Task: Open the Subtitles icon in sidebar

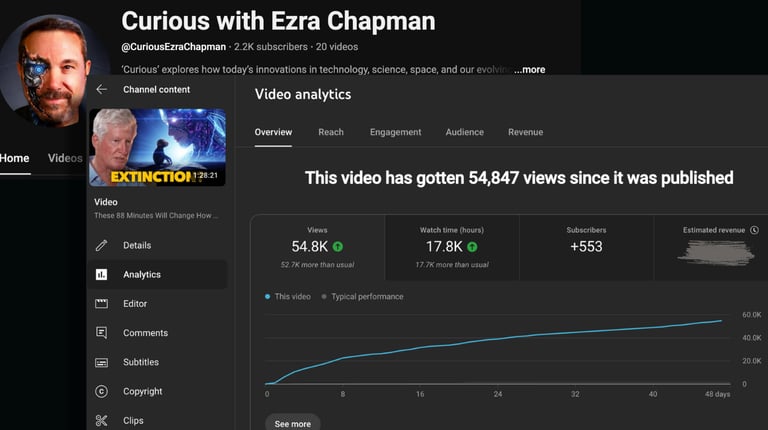Action: tap(101, 362)
